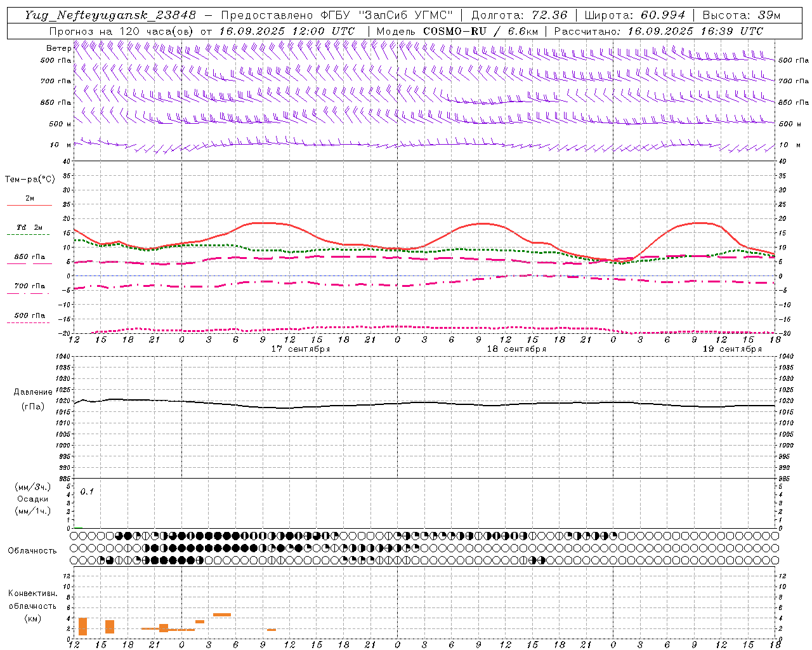This screenshot has height=650, width=812.
Task: Click the '19 сентября' date label
Action: click(732, 349)
